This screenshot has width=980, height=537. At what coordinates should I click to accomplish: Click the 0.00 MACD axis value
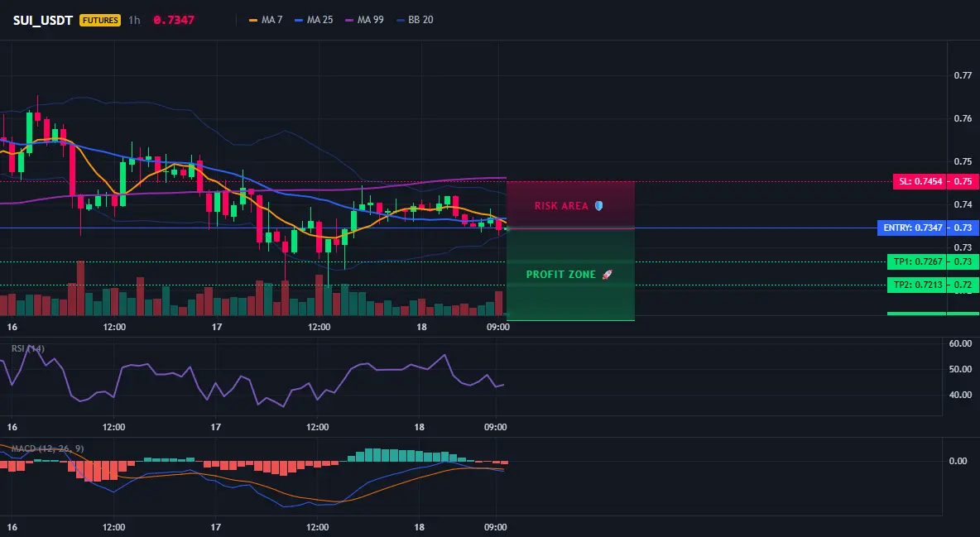tap(958, 461)
